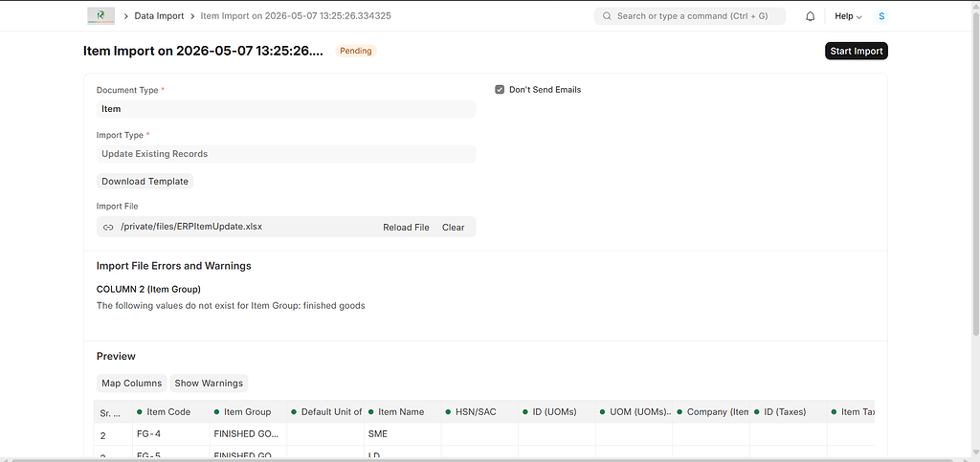This screenshot has width=980, height=462.
Task: Open the /private/files/ERPItemUpdate.xlsx file link
Action: [191, 227]
